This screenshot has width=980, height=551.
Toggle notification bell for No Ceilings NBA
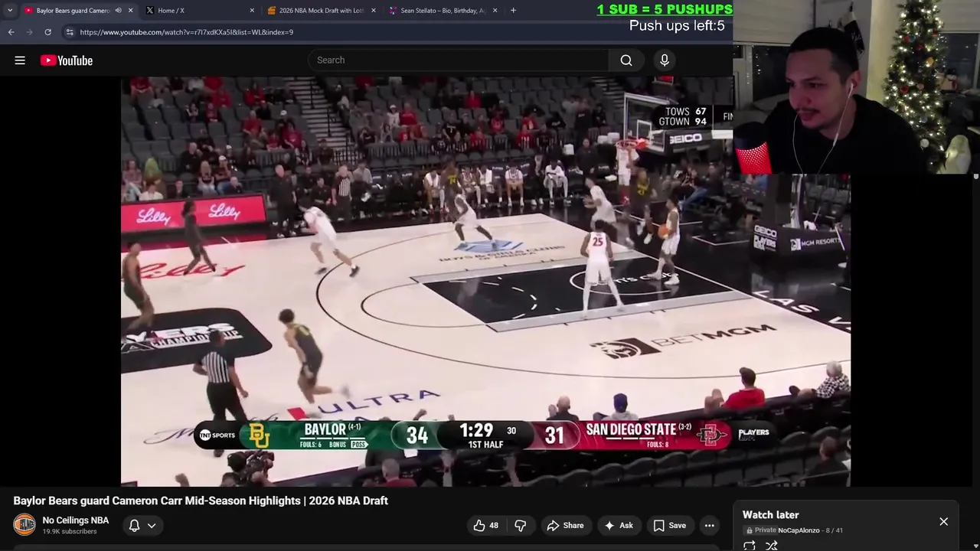point(134,526)
